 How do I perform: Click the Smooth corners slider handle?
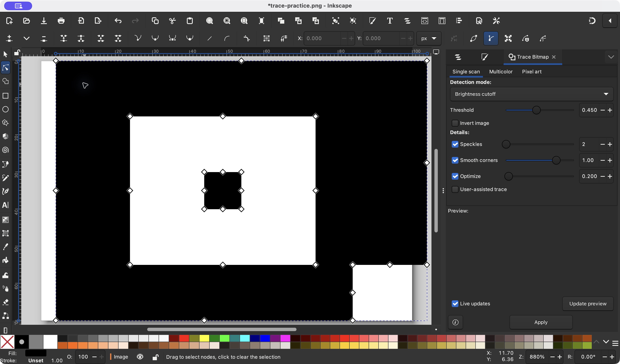[556, 160]
